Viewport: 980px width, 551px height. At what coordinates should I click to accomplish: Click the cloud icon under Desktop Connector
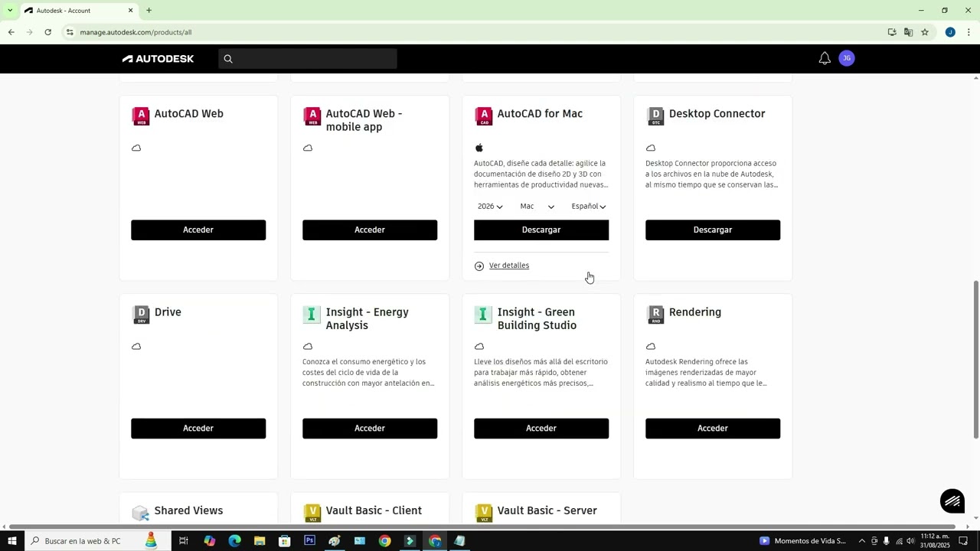point(651,148)
